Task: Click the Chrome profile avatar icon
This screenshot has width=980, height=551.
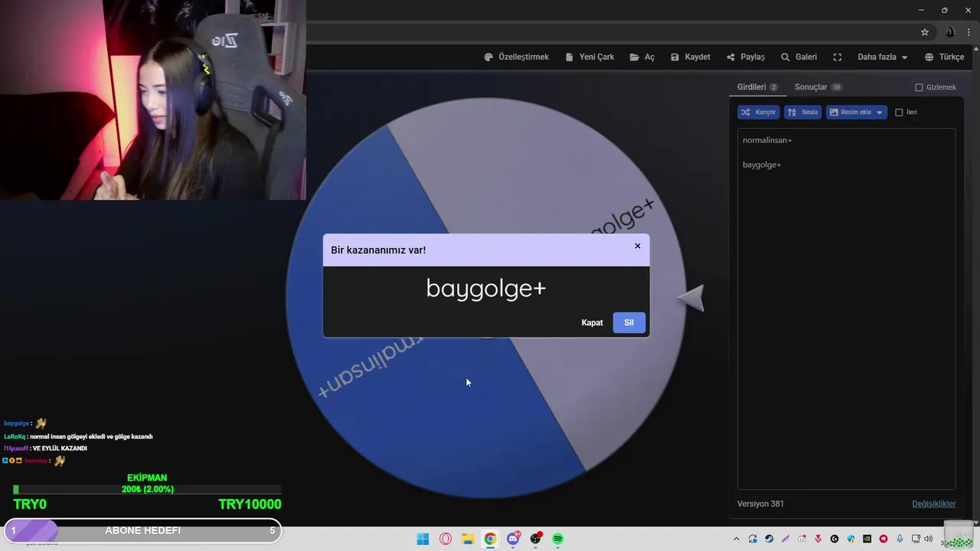Action: (x=950, y=32)
